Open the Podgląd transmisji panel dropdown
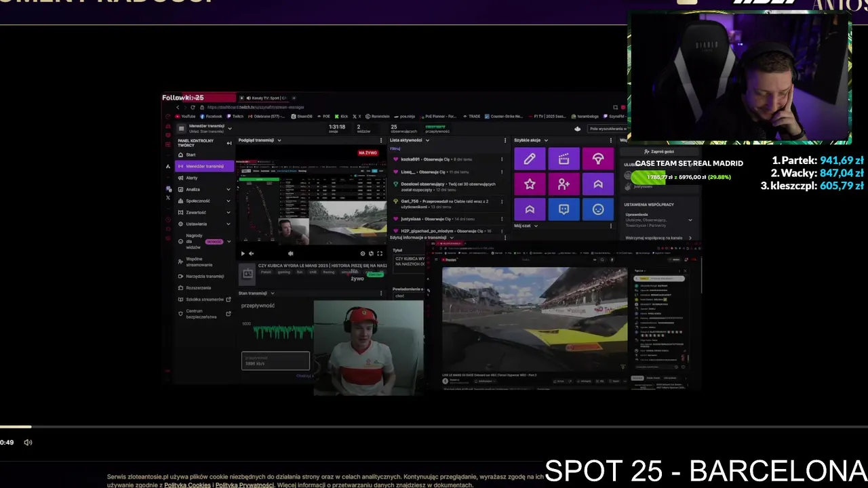Viewport: 868px width, 488px height. tap(279, 140)
